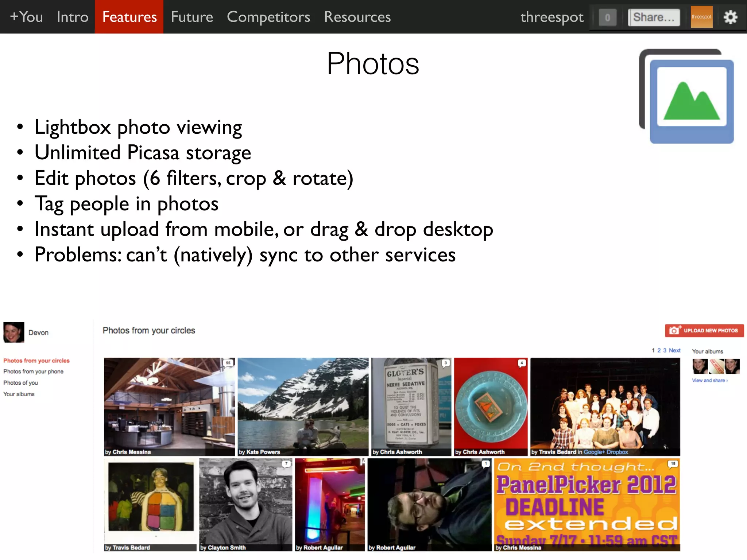Go to page 3 of photos
Screen dimensions: 747x560
(x=665, y=350)
